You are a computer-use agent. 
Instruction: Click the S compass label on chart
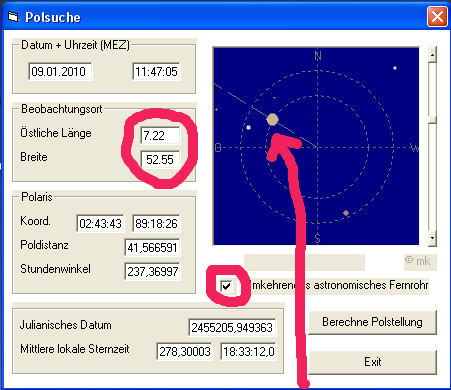[317, 238]
